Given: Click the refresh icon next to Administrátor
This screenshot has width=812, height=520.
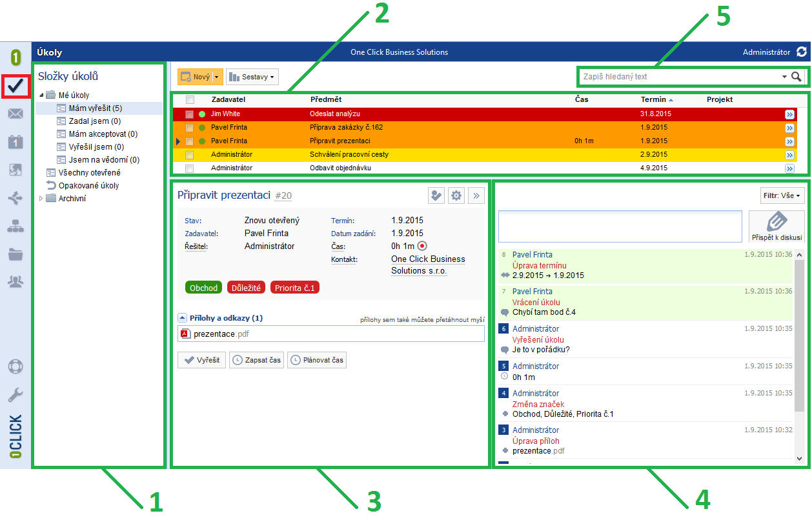Looking at the screenshot, I should pos(802,52).
